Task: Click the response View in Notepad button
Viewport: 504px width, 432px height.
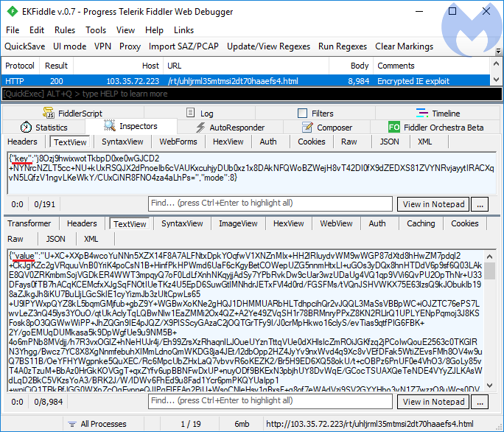Action: 433,402
